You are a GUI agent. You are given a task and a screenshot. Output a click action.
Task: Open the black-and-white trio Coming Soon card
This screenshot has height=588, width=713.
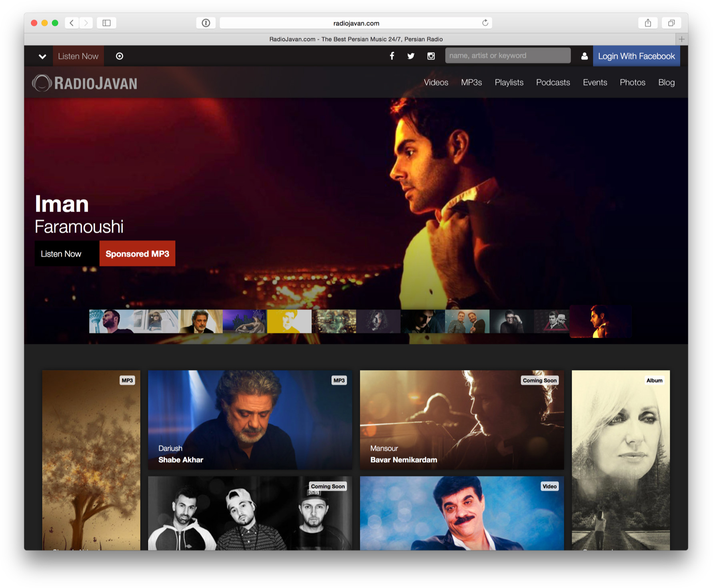point(250,513)
